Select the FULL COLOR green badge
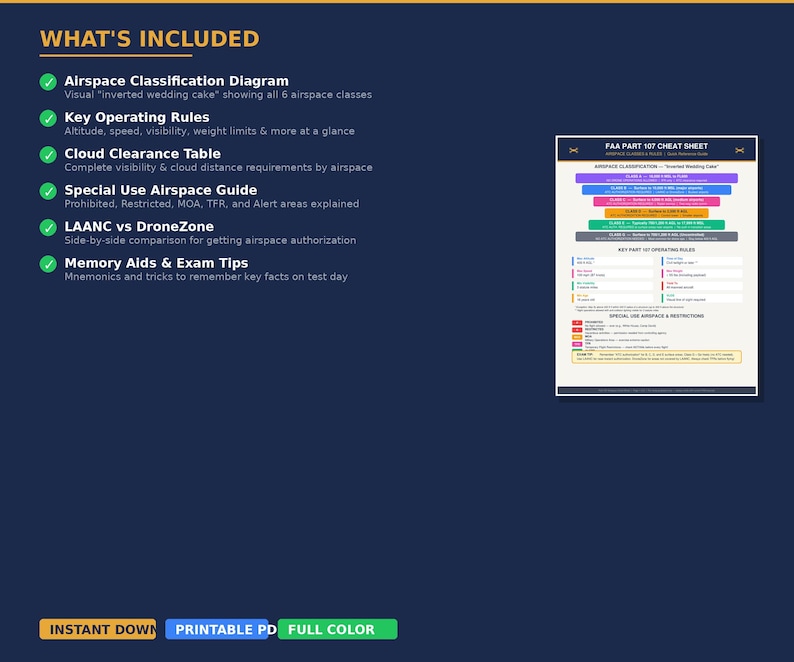The width and height of the screenshot is (794, 662). pos(337,629)
